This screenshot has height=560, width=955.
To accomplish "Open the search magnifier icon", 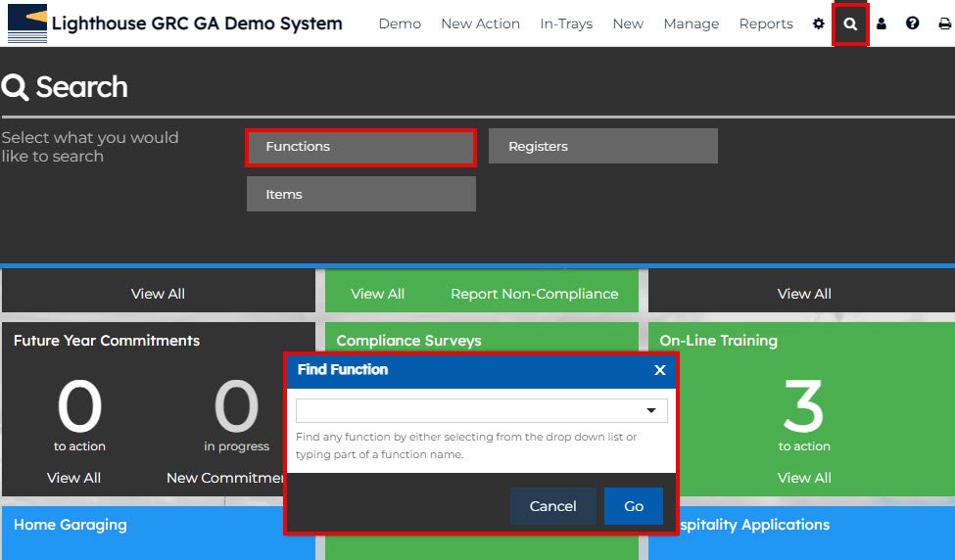I will click(x=850, y=23).
